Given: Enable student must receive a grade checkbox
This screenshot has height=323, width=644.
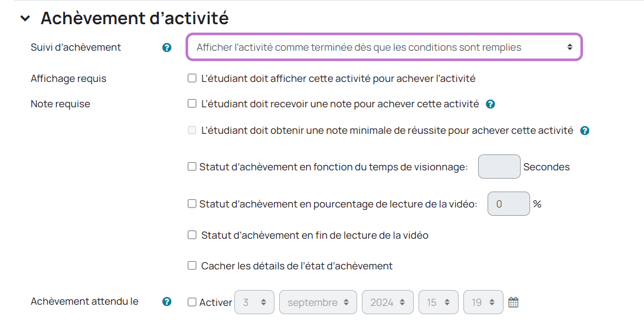Looking at the screenshot, I should (192, 104).
